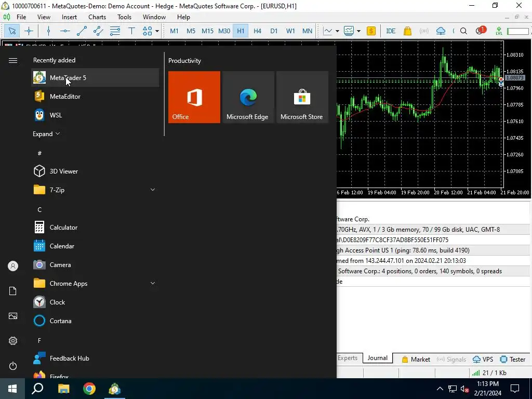This screenshot has width=532, height=399.
Task: Launch MetaTrader 5 from Recently added
Action: (x=96, y=78)
